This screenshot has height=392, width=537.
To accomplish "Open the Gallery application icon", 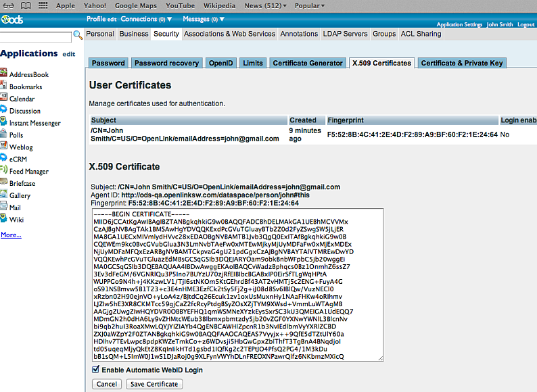I will click(4, 195).
